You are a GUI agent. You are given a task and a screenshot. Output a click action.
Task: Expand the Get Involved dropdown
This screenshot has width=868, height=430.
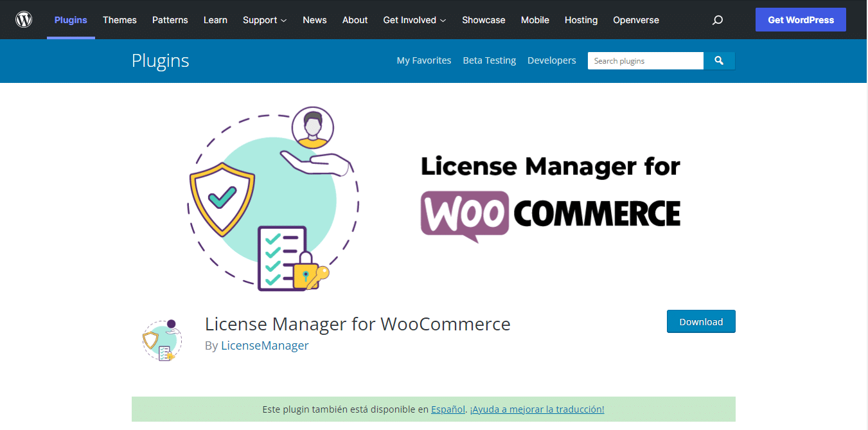tap(414, 20)
